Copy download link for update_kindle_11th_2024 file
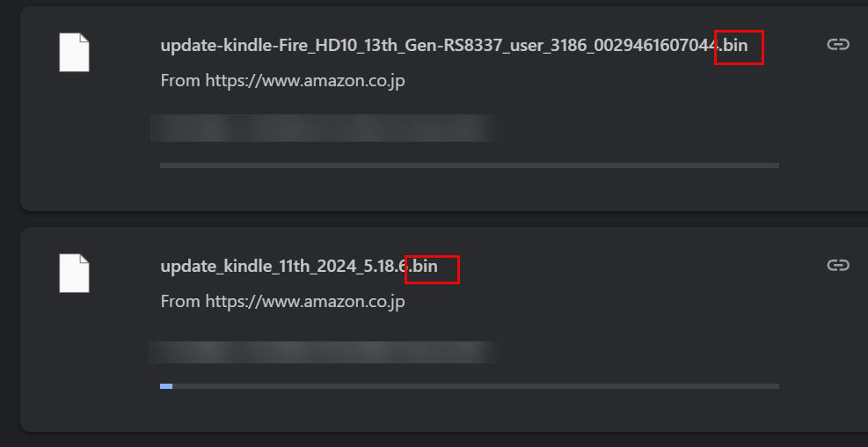The height and width of the screenshot is (447, 868). (x=838, y=265)
